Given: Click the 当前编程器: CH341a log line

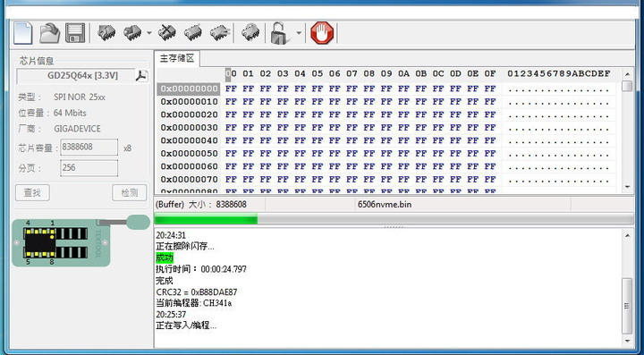Looking at the screenshot, I should [194, 303].
